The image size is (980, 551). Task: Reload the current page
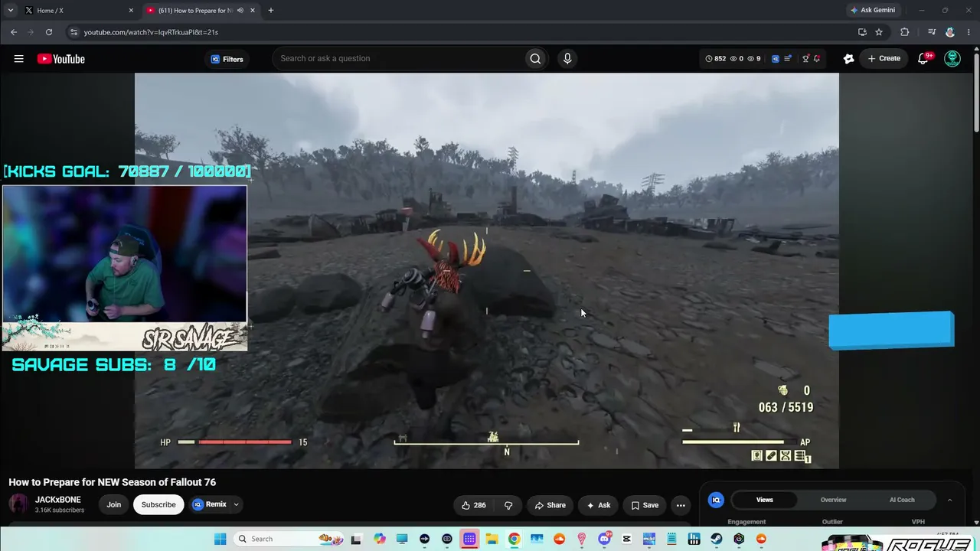click(x=49, y=32)
